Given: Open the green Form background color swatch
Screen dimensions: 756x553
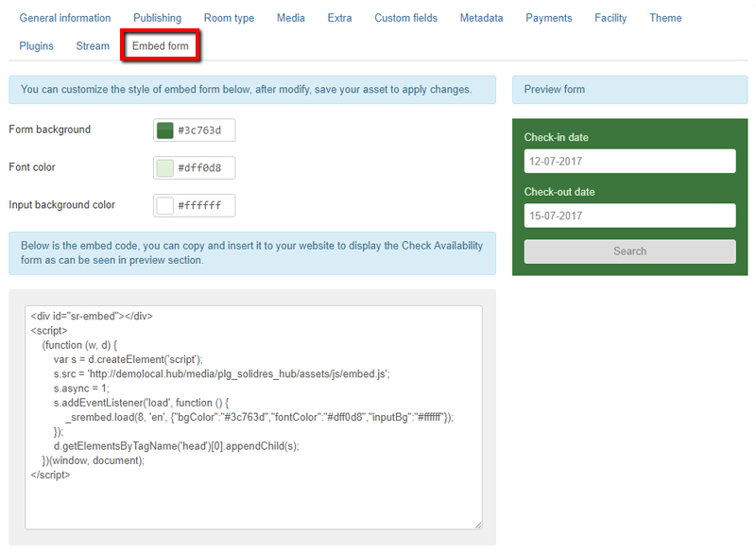Looking at the screenshot, I should 166,130.
